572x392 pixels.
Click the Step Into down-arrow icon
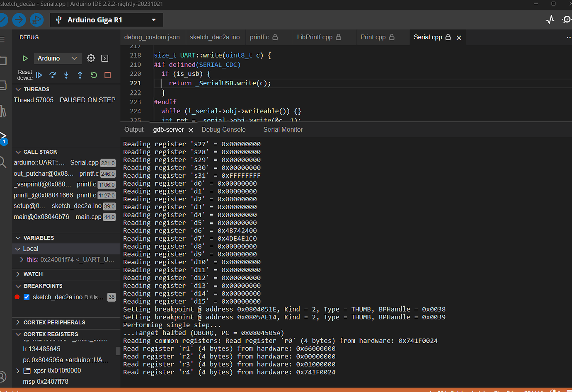point(66,75)
